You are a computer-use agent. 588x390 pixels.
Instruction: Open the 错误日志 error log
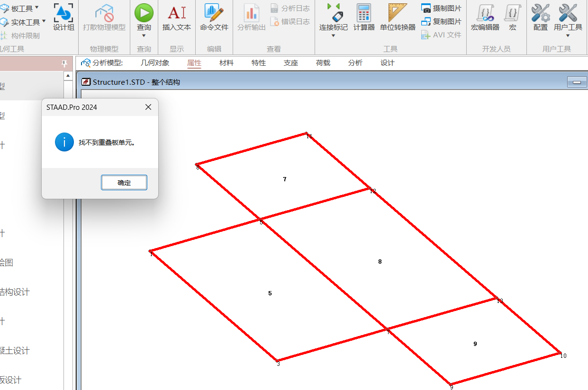(290, 22)
